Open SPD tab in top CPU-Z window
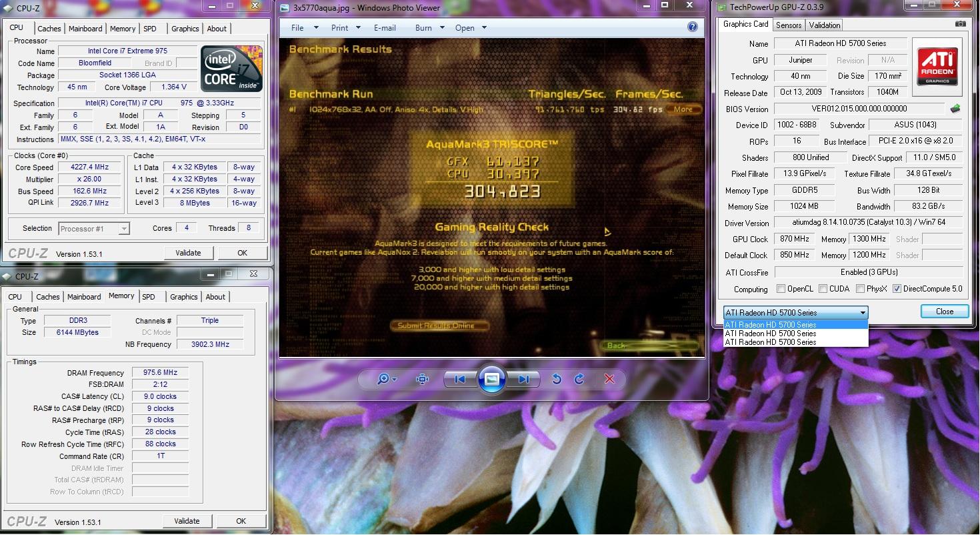The height and width of the screenshot is (535, 980). click(x=150, y=29)
